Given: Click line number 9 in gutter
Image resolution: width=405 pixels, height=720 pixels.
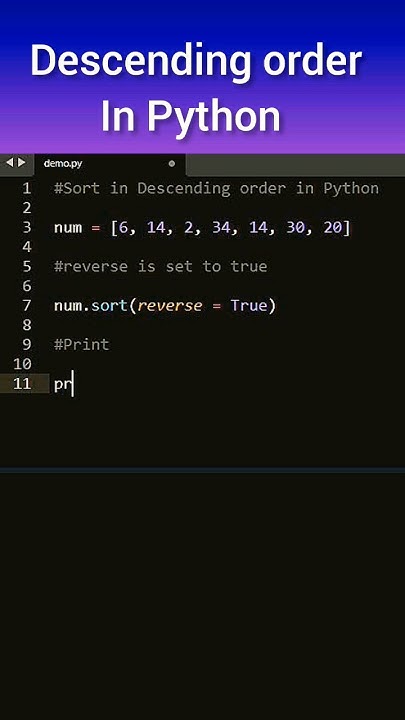Looking at the screenshot, I should pos(26,344).
